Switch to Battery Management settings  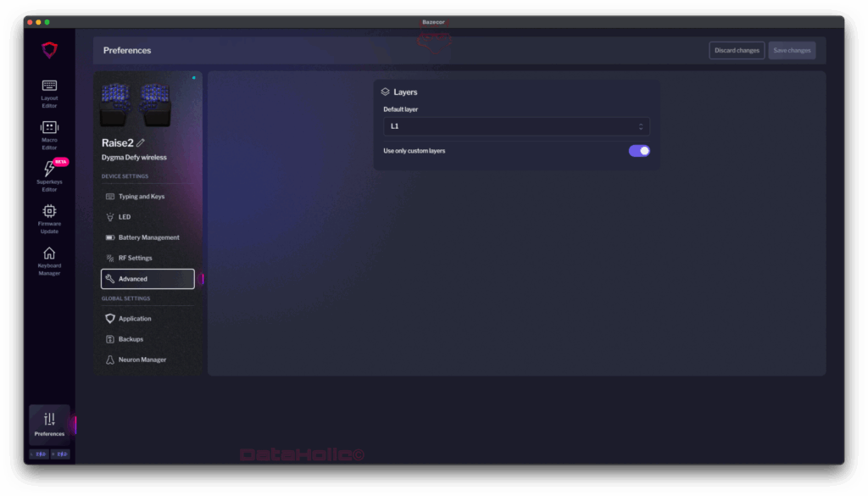pos(148,237)
